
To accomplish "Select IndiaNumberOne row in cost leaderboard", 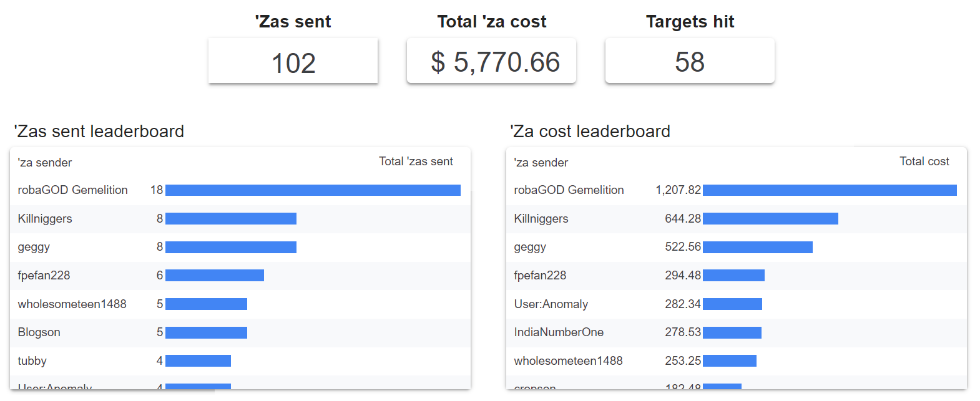I will pyautogui.click(x=559, y=332).
